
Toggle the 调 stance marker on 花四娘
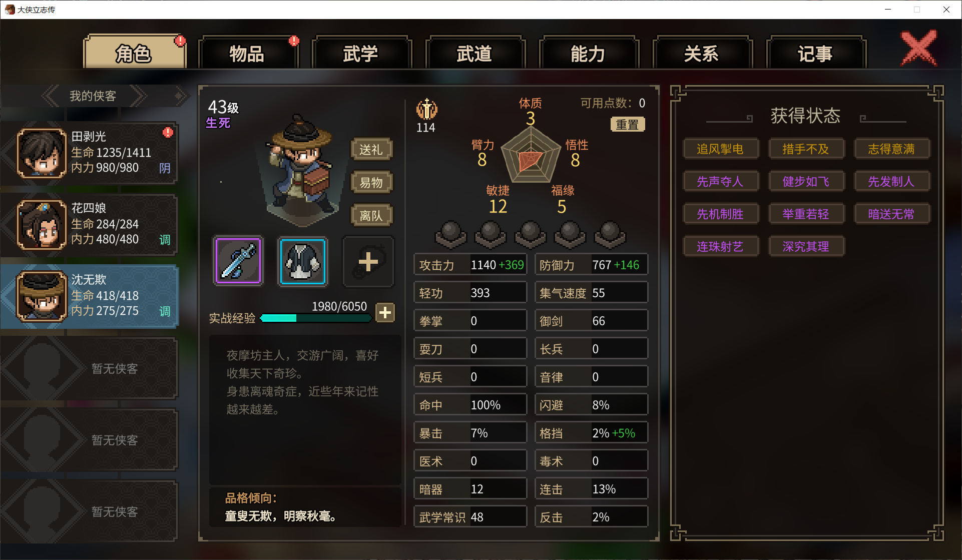[x=165, y=240]
